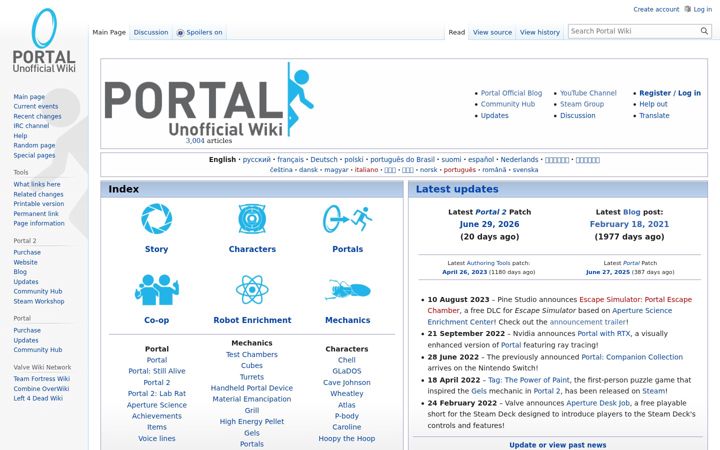Click announcement trailer link
The image size is (720, 450).
tap(588, 322)
